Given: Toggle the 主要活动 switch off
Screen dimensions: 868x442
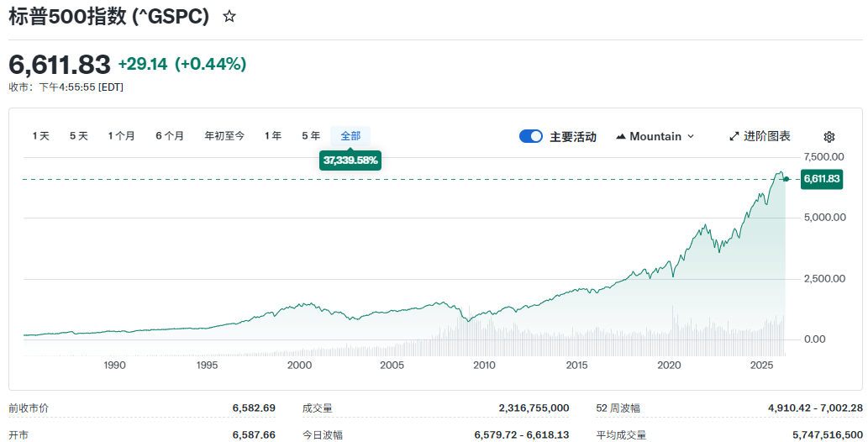Looking at the screenshot, I should click(531, 136).
